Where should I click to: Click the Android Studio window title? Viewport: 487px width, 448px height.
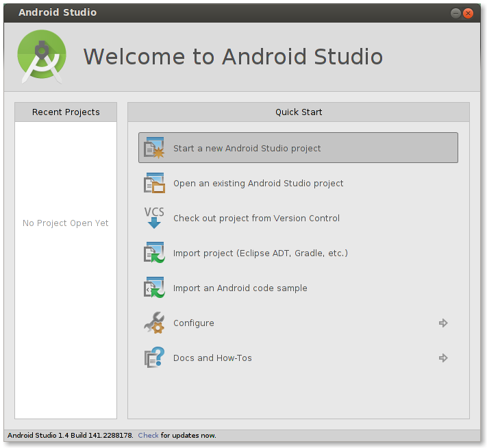58,12
